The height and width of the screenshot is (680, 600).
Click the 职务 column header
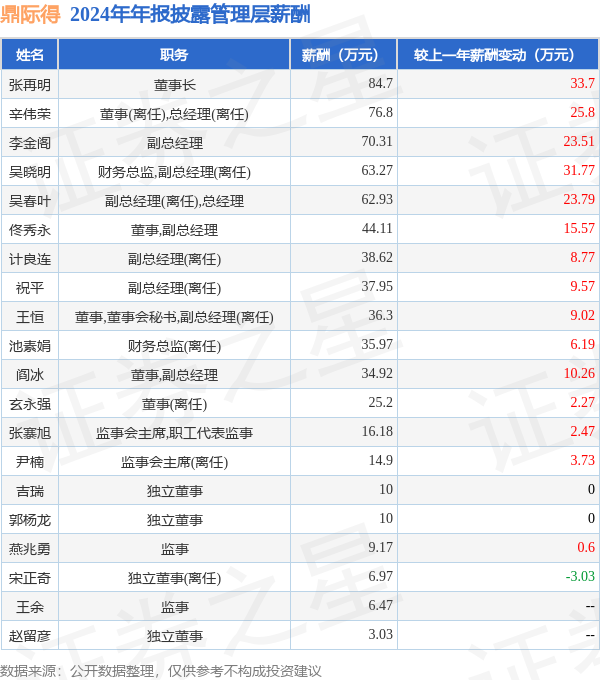pos(174,55)
